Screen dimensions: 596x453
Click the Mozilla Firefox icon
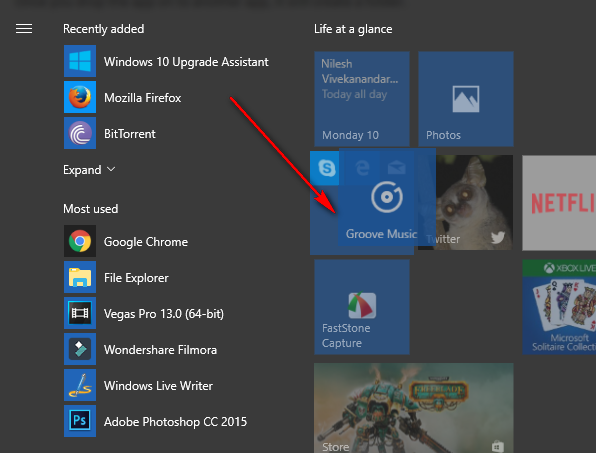pyautogui.click(x=80, y=97)
